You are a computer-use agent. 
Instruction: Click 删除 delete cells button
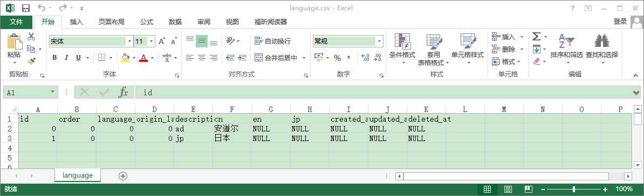tap(504, 49)
